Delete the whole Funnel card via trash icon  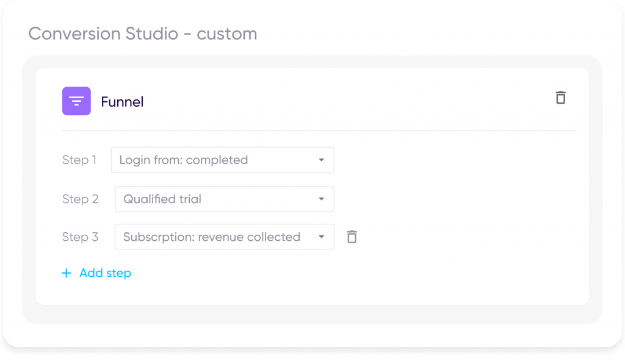click(560, 98)
